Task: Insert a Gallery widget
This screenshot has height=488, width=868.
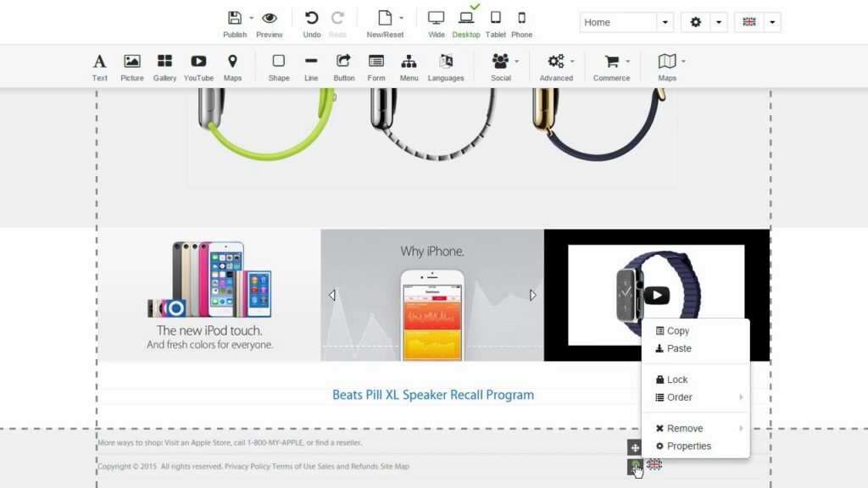Action: tap(164, 68)
